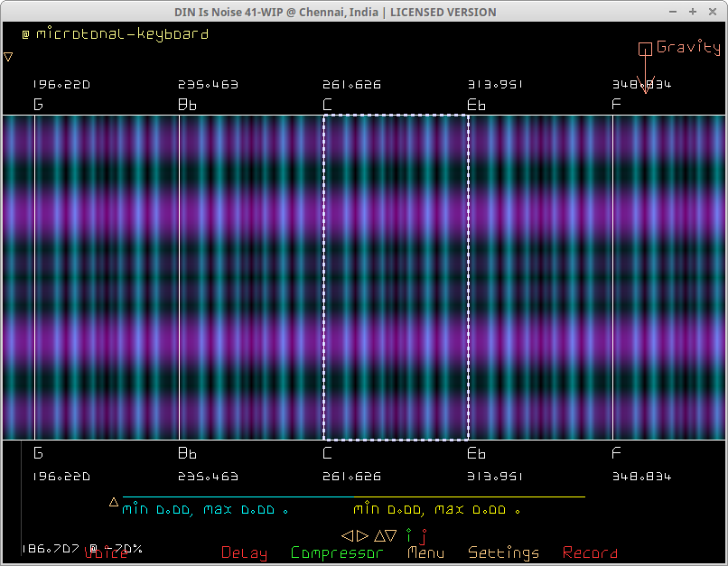Click the left scroll arrow icon
Screen dimensions: 728x566
[346, 535]
